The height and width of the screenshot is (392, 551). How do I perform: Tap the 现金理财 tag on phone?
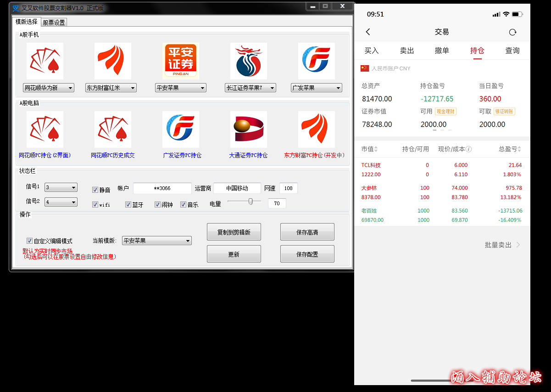coord(445,112)
